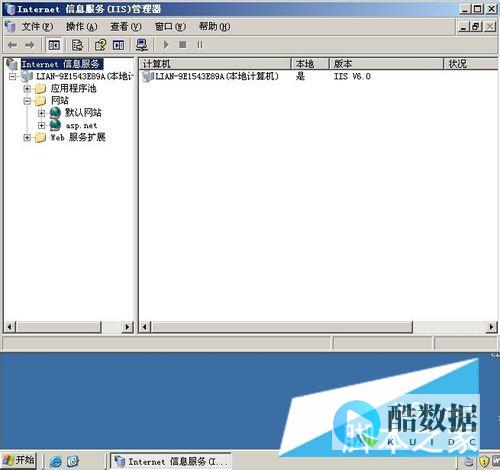Image resolution: width=500 pixels, height=470 pixels.
Task: Toggle the show/hide action pane icon
Action: (x=118, y=45)
